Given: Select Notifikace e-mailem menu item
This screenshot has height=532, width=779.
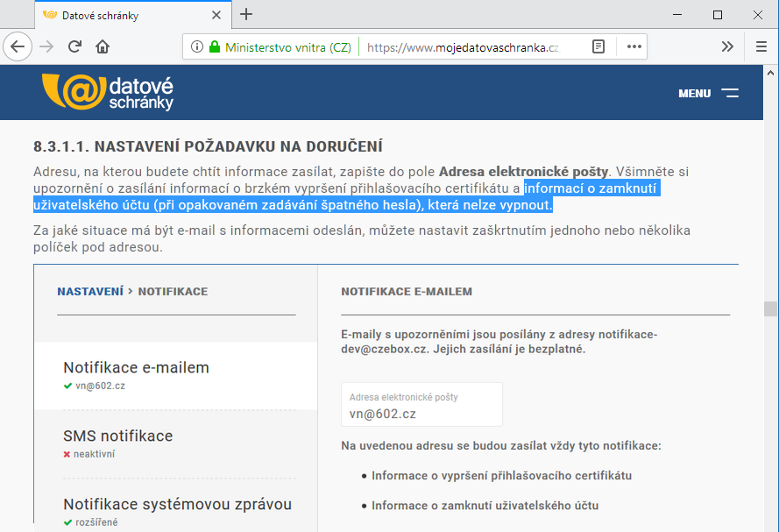Looking at the screenshot, I should click(176, 375).
